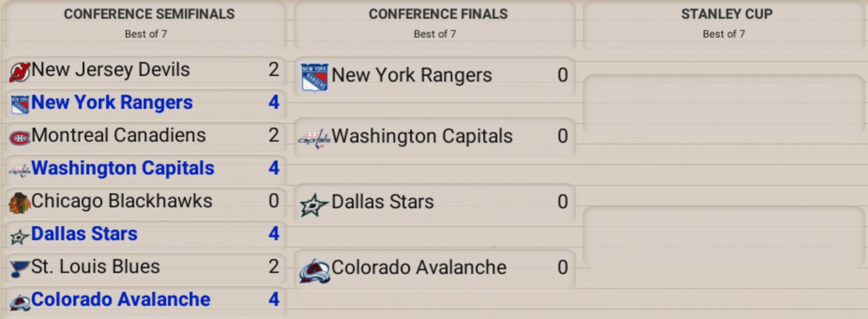
Task: Click the New Jersey Devils logo icon
Action: (x=20, y=72)
